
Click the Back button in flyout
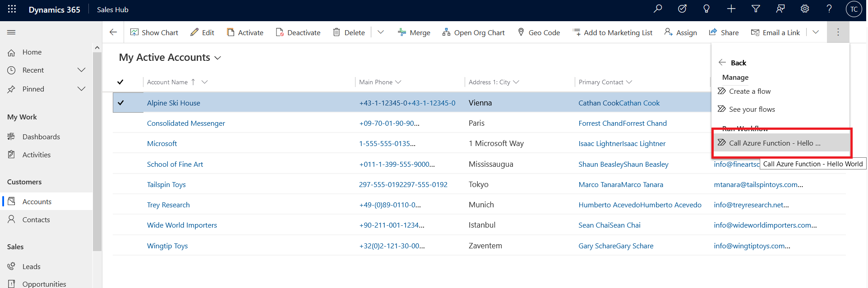[732, 63]
